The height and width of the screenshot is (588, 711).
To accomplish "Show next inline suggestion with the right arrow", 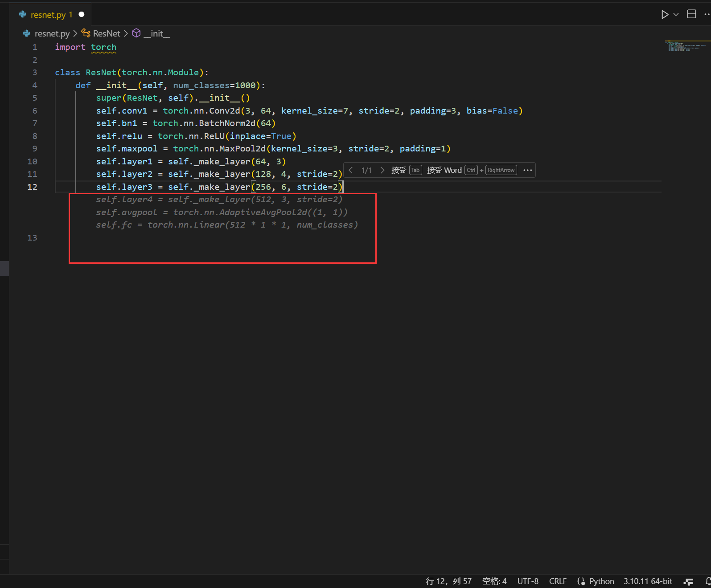I will pyautogui.click(x=382, y=170).
